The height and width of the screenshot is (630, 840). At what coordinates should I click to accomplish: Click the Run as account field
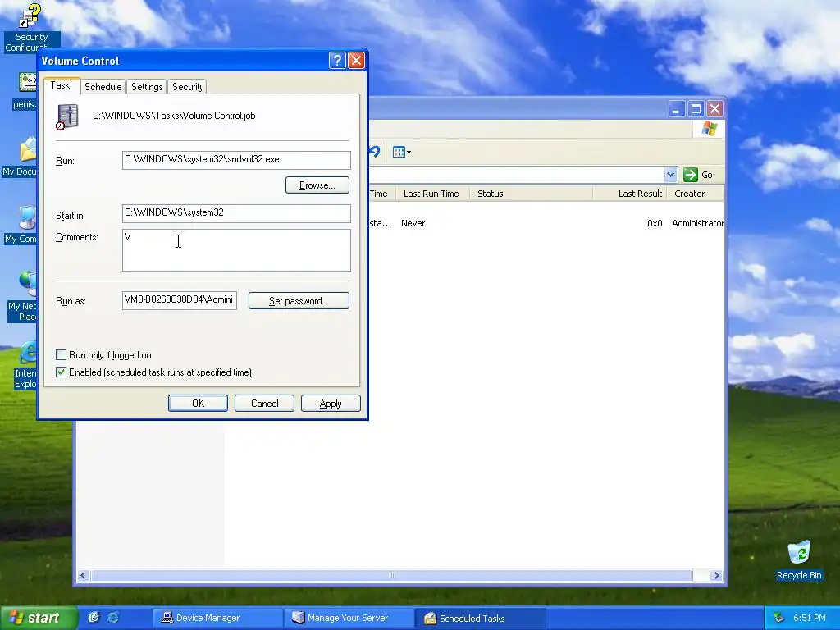point(180,300)
